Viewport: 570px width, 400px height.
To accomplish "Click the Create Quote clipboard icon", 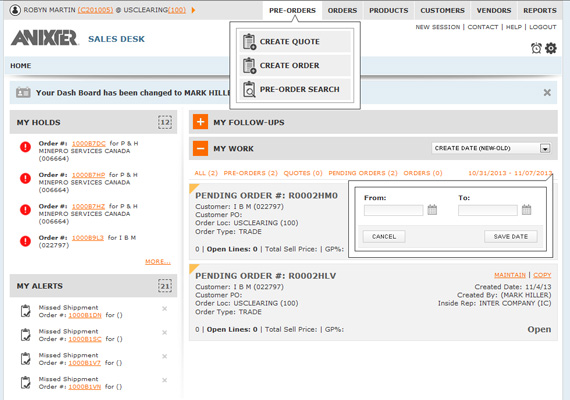I will click(x=249, y=41).
